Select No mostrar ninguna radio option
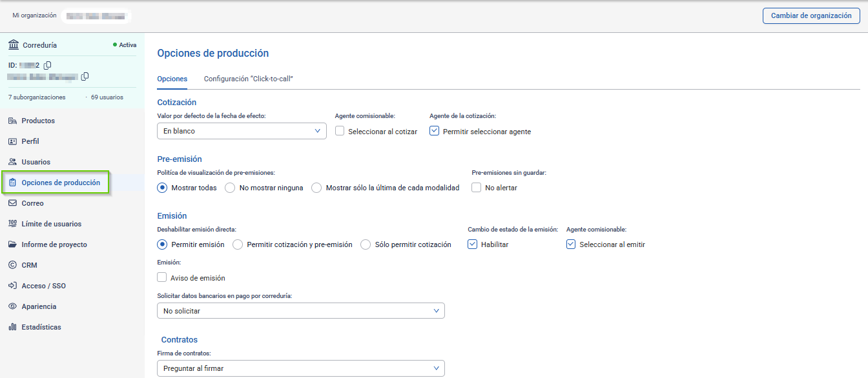The width and height of the screenshot is (868, 378). point(230,188)
